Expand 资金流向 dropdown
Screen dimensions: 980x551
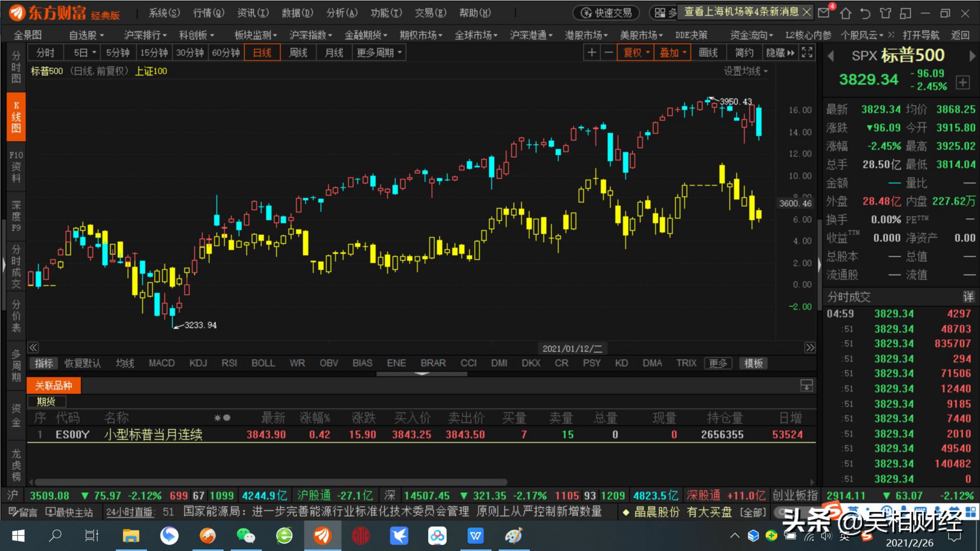click(x=751, y=35)
